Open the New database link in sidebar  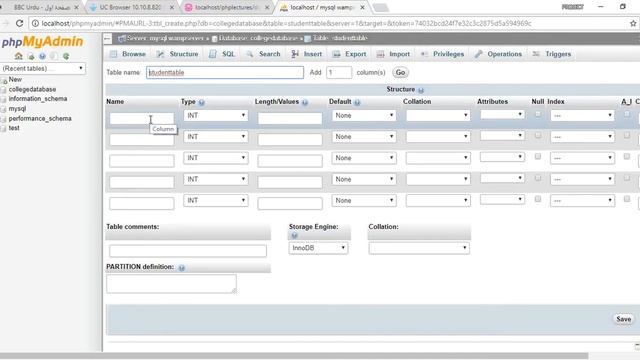click(15, 80)
